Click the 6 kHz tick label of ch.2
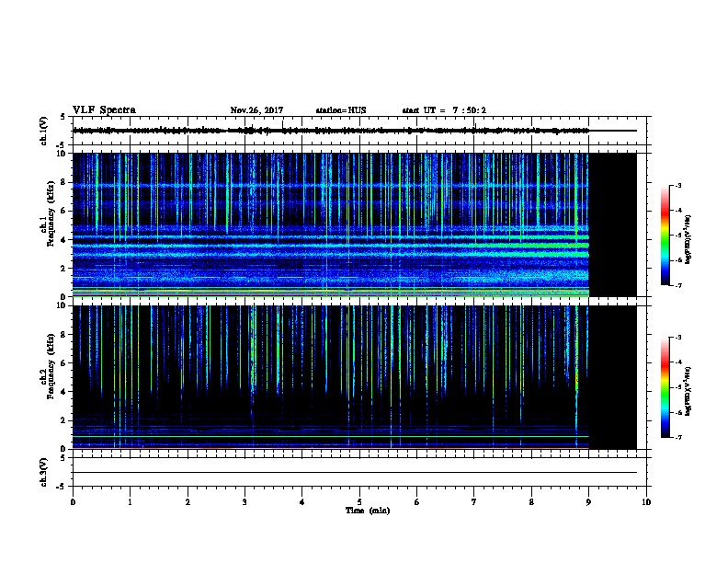Viewport: 728px width, 563px height. [63, 363]
